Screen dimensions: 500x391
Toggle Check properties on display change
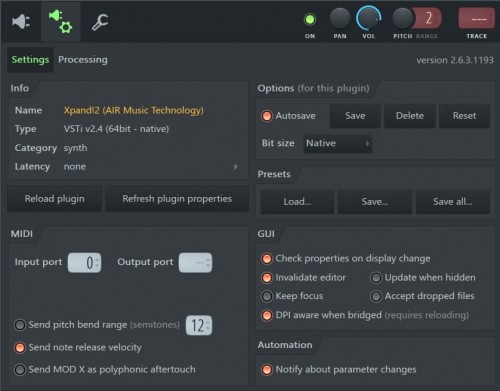[267, 259]
